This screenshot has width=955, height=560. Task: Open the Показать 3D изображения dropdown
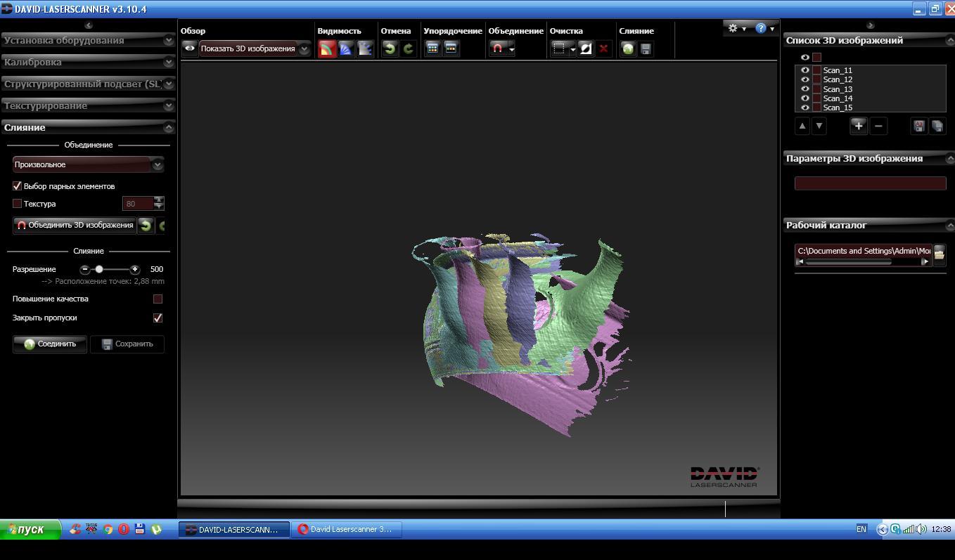tap(304, 48)
